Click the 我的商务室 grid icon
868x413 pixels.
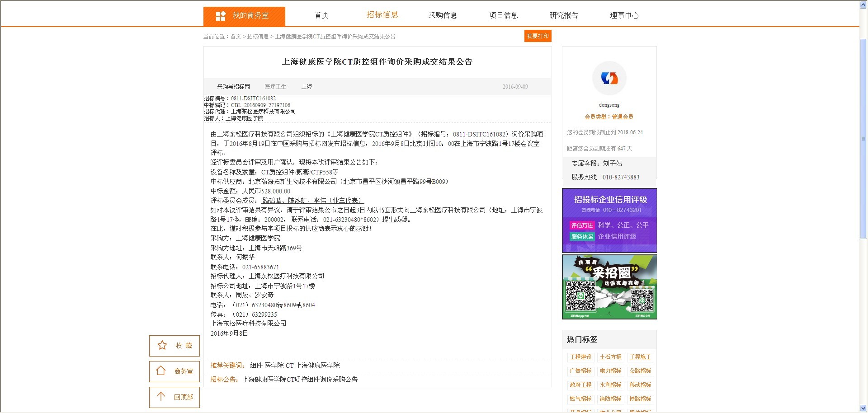[221, 16]
